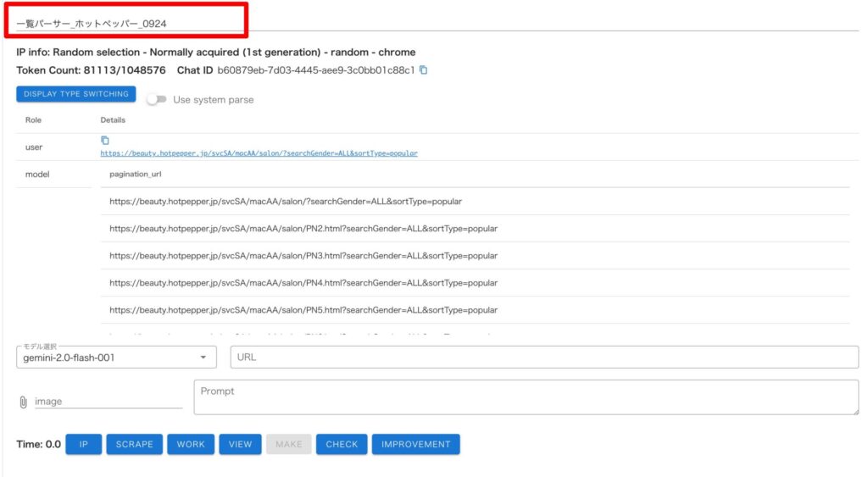Image resolution: width=868 pixels, height=477 pixels.
Task: Click the Prompt text area
Action: tap(526, 397)
